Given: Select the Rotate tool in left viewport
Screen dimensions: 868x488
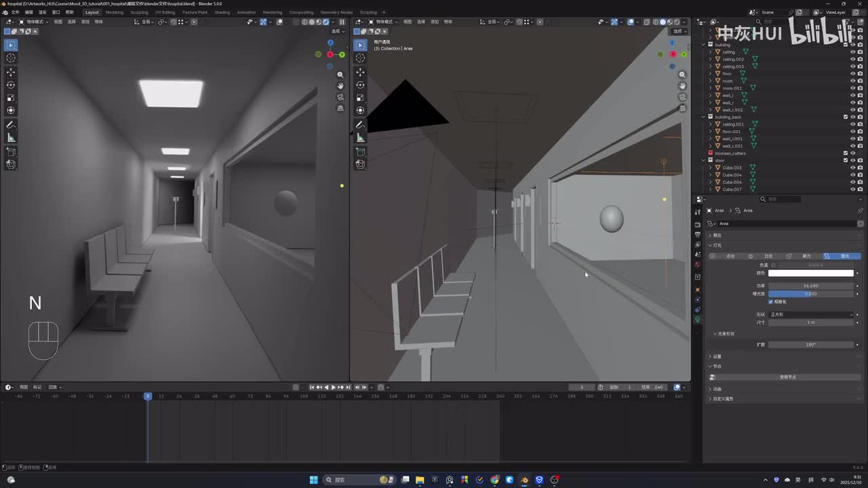Looking at the screenshot, I should pos(11,85).
